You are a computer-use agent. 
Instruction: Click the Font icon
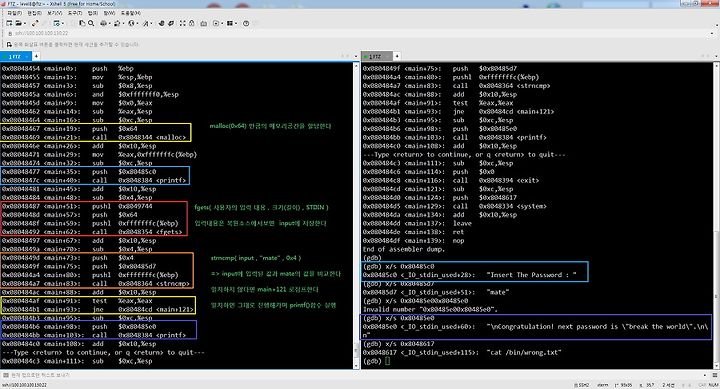click(145, 23)
